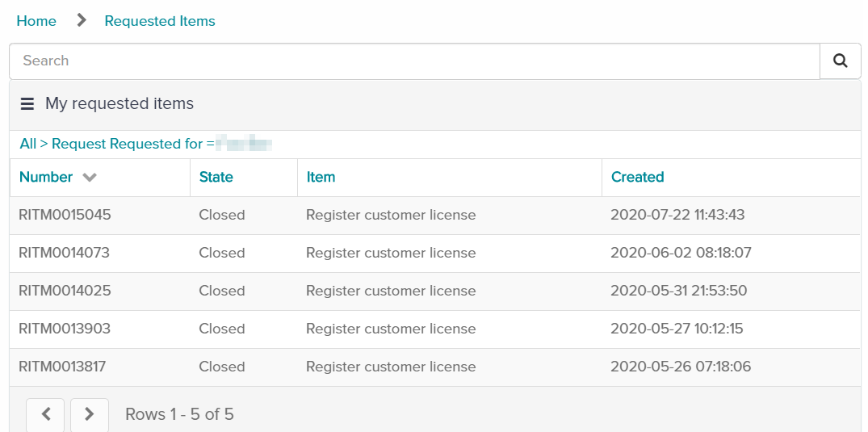Open requested item RITM0013817

pyautogui.click(x=62, y=367)
